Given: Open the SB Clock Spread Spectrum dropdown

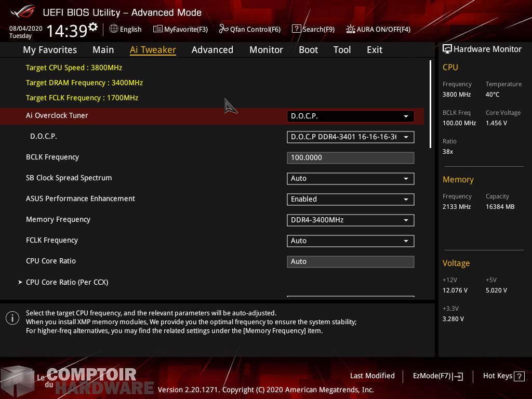Looking at the screenshot, I should click(351, 179).
